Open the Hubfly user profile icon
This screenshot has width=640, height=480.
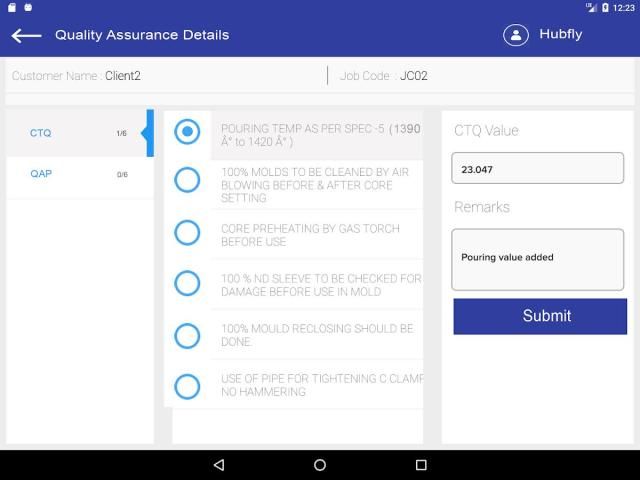click(515, 35)
